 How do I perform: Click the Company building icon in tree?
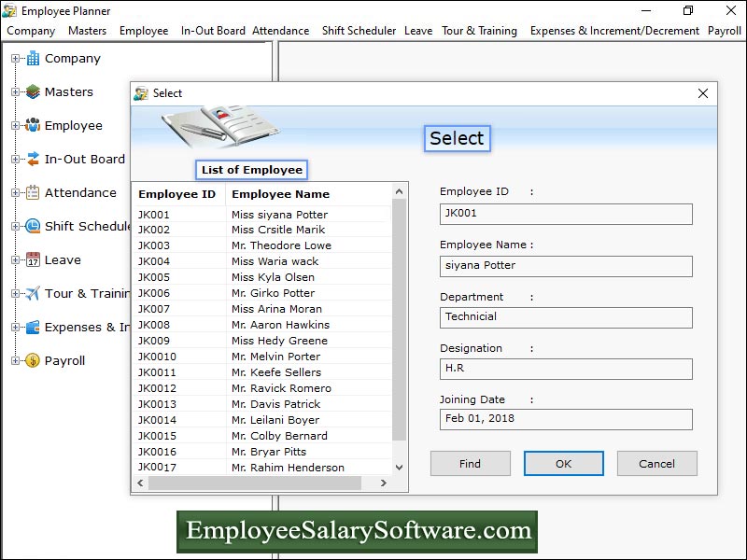click(33, 59)
